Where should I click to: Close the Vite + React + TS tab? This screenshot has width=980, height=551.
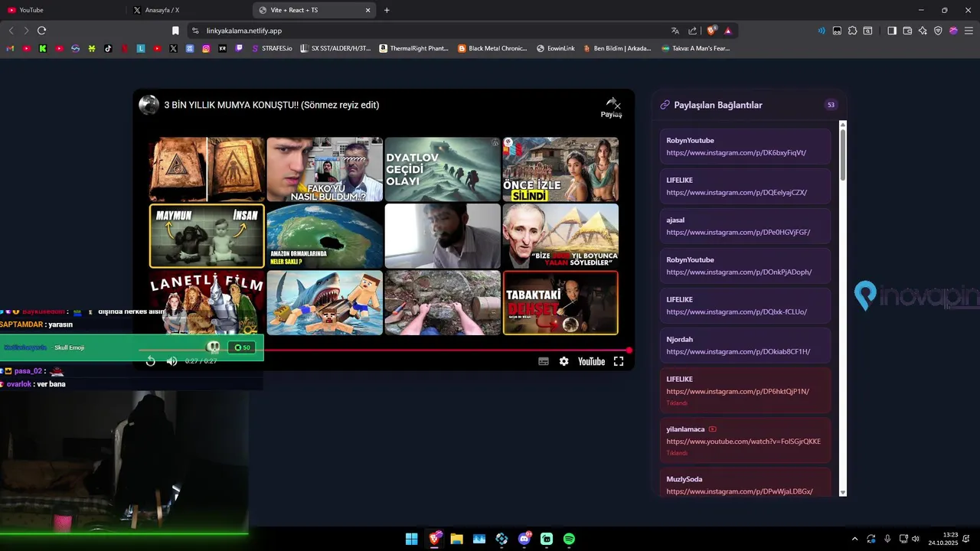(367, 10)
